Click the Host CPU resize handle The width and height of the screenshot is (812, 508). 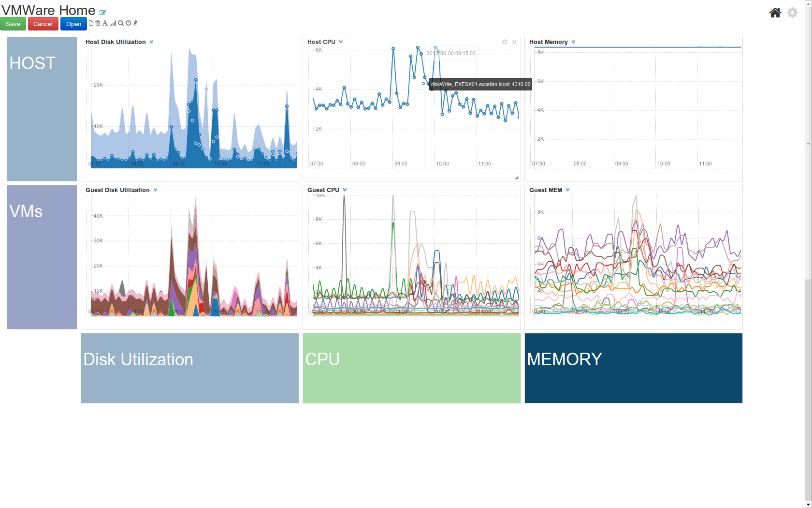tap(517, 178)
